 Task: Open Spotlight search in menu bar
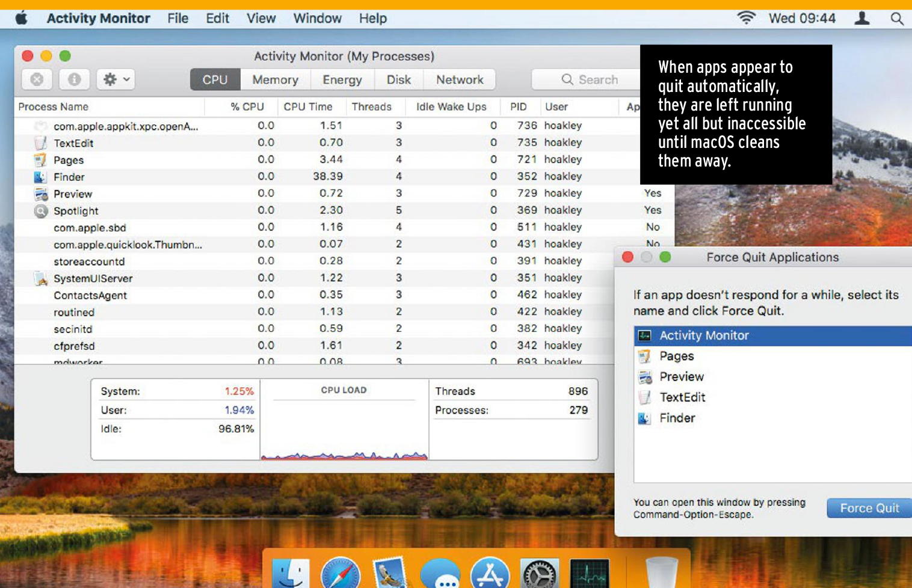tap(897, 19)
